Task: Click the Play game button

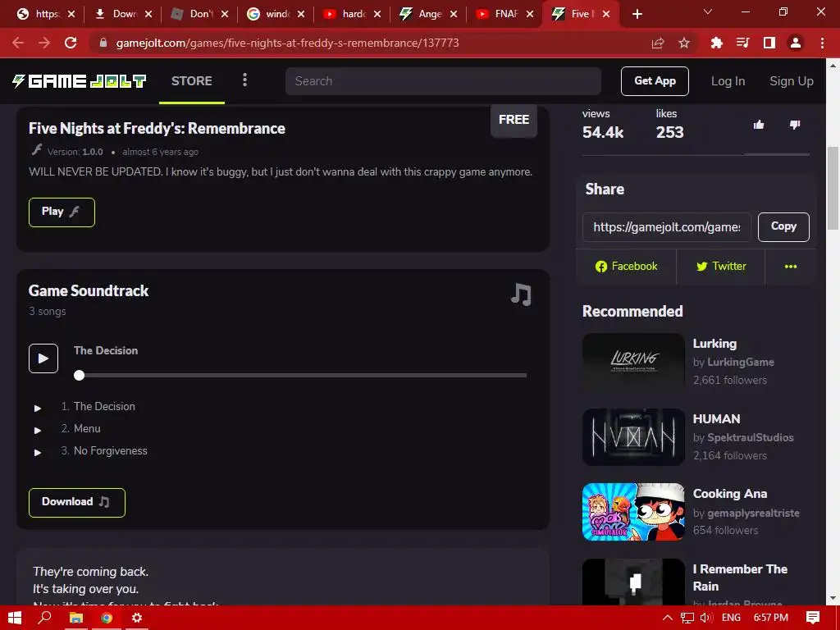Action: (x=62, y=212)
